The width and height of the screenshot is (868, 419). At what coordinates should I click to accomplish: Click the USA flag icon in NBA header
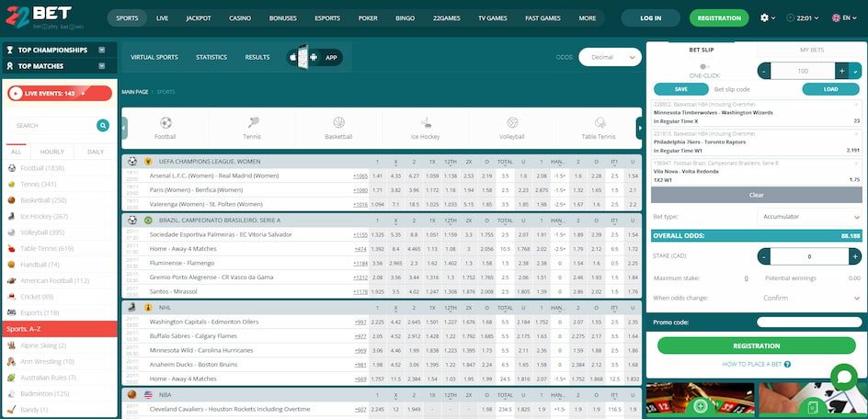click(148, 394)
